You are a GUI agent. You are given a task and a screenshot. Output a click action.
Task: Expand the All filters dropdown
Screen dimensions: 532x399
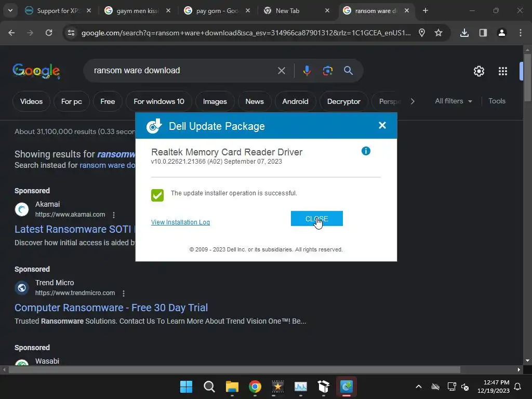453,101
